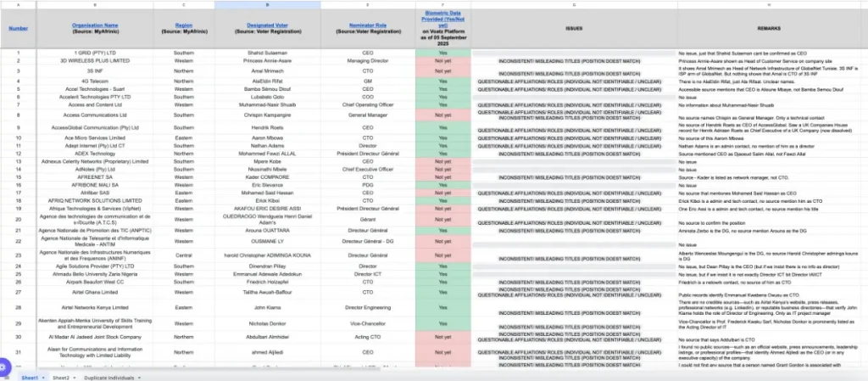Viewport: 868px width, 381px height.
Task: Select the Amal Mrimech cell
Action: point(267,71)
